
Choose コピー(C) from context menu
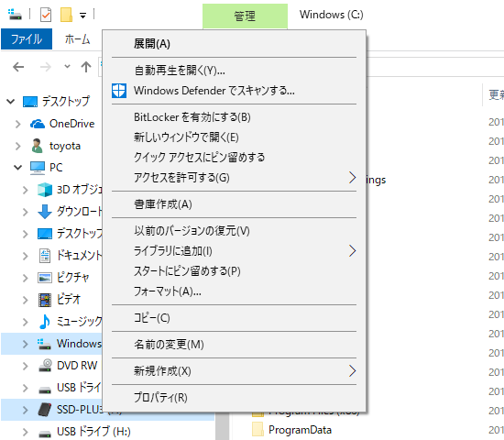(x=234, y=318)
